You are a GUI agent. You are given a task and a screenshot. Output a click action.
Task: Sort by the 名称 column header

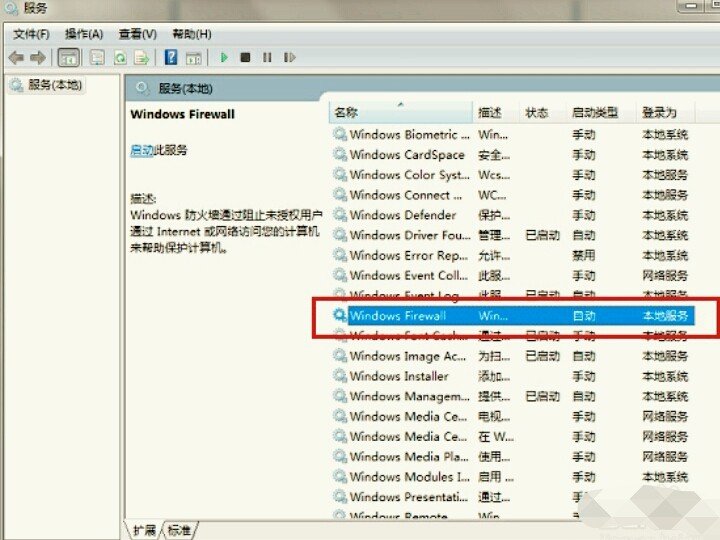click(400, 112)
